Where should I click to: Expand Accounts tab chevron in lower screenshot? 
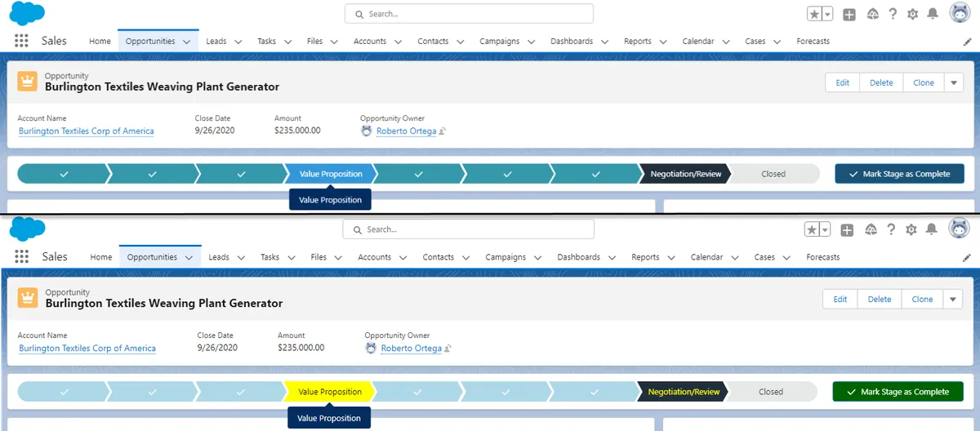403,258
